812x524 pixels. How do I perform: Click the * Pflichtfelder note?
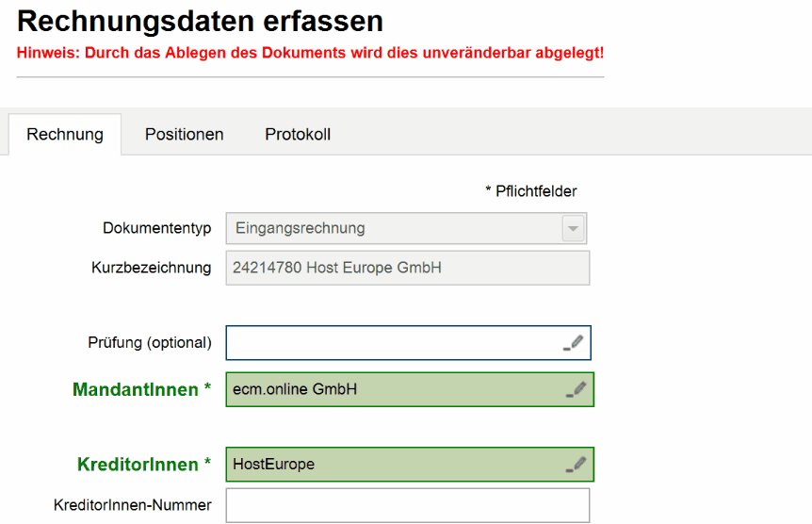click(530, 191)
